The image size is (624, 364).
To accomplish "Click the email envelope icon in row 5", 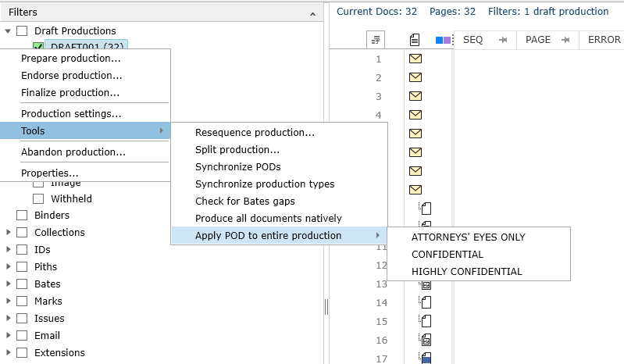I will [415, 134].
